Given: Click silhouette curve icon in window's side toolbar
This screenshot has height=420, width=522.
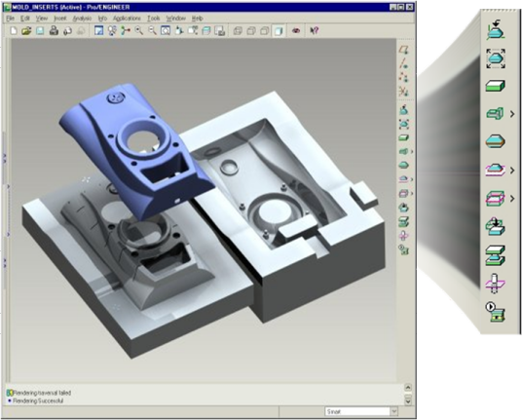Looking at the screenshot, I should tap(403, 166).
